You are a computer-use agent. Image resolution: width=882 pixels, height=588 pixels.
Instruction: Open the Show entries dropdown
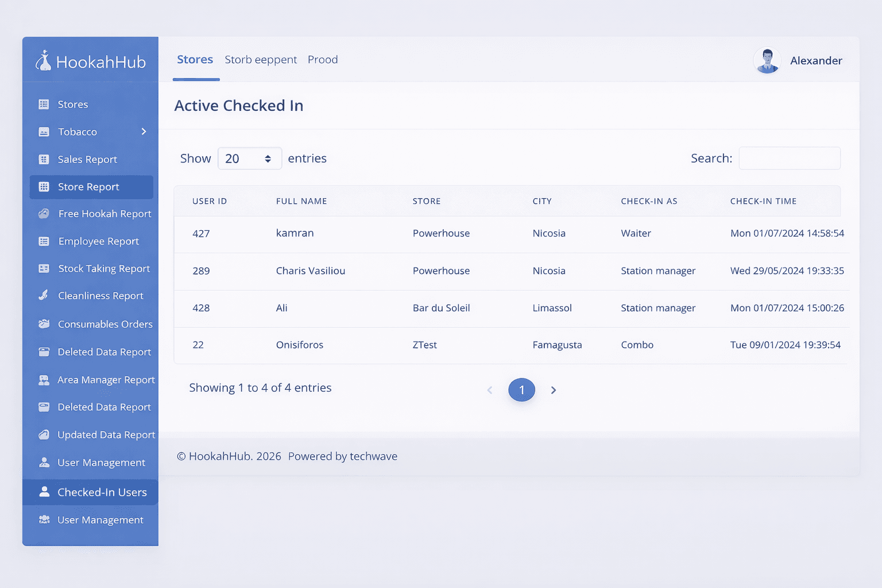[249, 158]
